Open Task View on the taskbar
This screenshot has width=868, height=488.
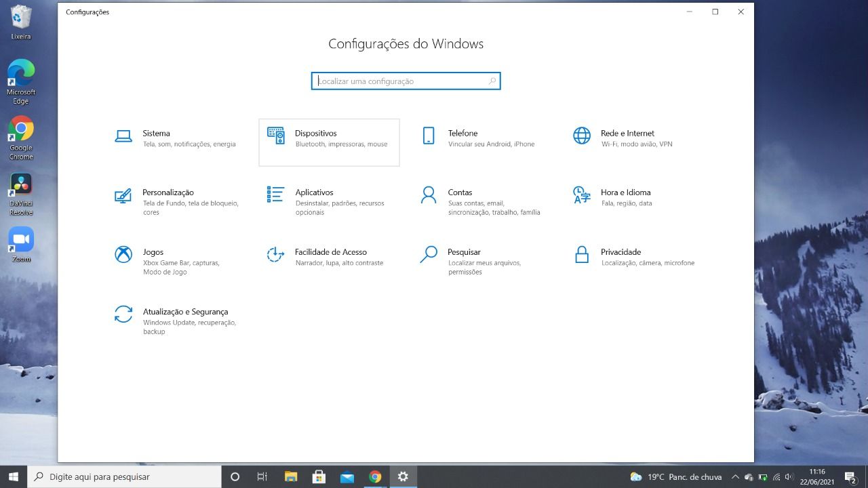[x=262, y=476]
